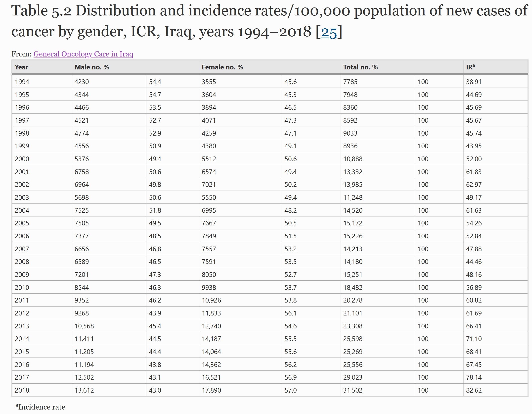The height and width of the screenshot is (414, 532).
Task: Click the IR column header
Action: 470,67
